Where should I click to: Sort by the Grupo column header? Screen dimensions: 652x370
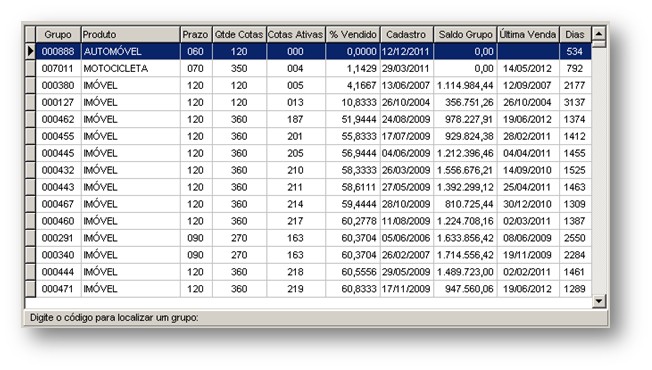[x=58, y=35]
